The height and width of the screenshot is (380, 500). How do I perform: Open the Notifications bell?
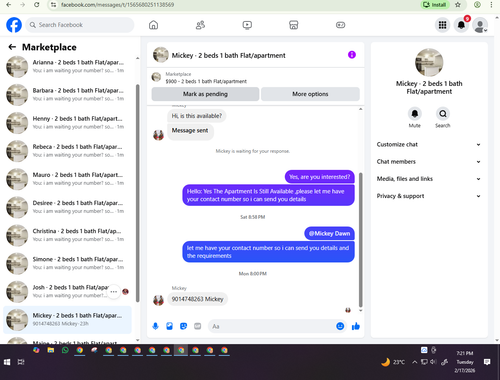pyautogui.click(x=461, y=25)
